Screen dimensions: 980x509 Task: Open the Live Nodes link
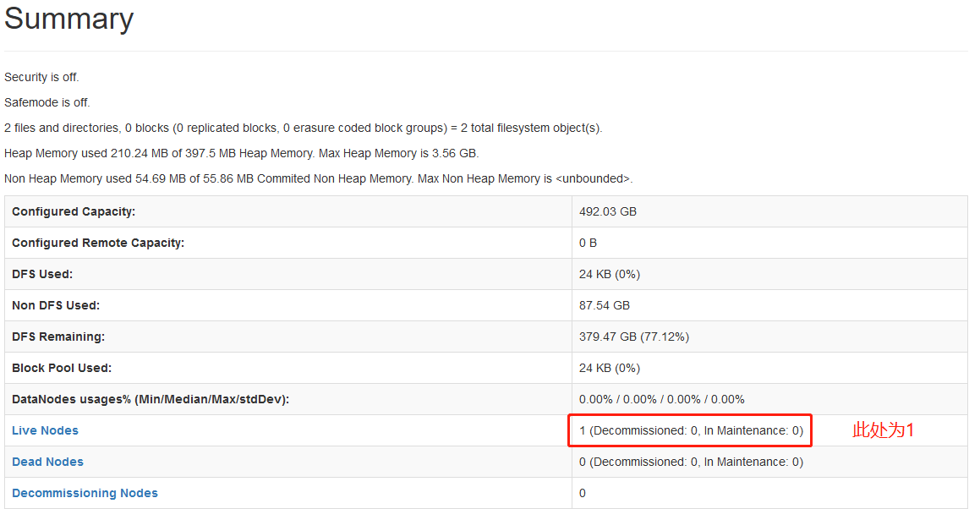[x=45, y=430]
